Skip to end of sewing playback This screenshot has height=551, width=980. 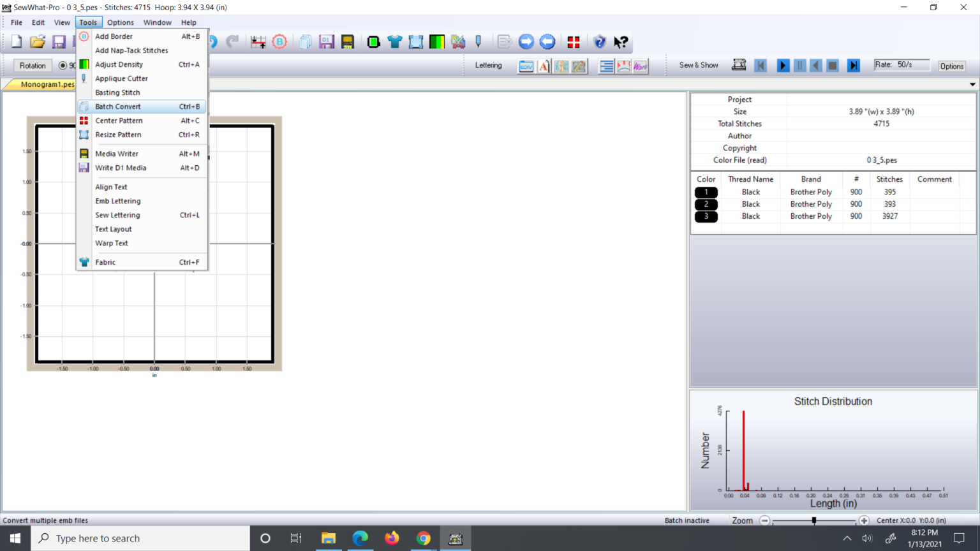853,66
